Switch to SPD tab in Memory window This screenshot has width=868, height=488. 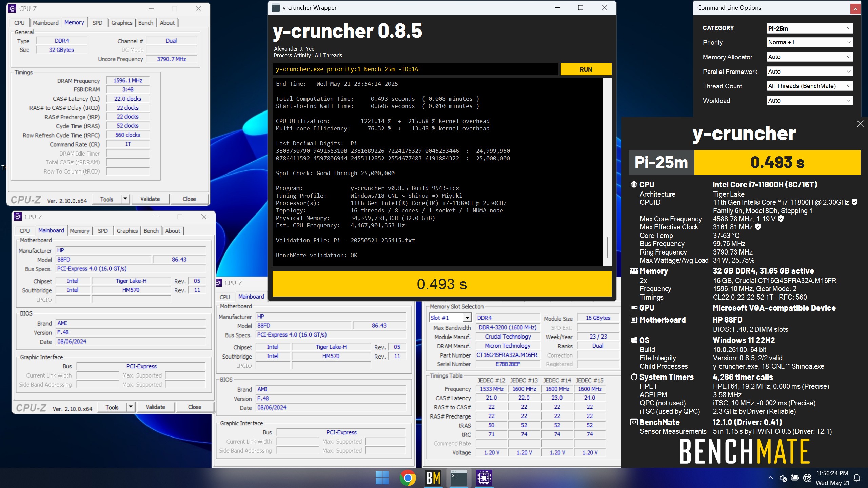coord(97,23)
